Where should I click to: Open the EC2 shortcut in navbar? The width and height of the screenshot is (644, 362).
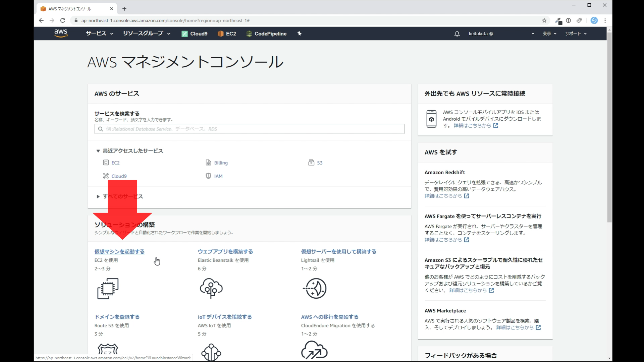[227, 34]
